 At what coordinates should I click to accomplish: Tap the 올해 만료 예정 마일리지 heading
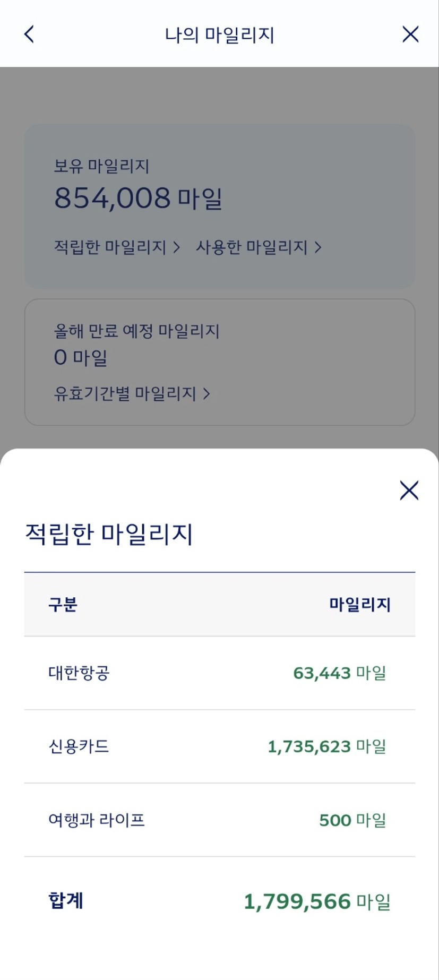136,331
